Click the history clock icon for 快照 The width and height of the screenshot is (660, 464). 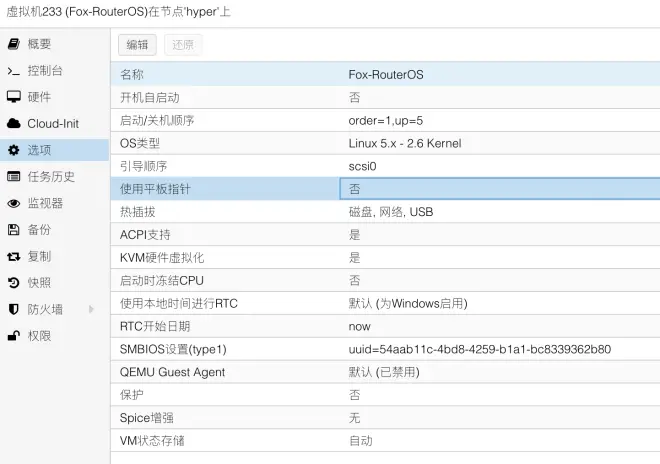pyautogui.click(x=13, y=283)
